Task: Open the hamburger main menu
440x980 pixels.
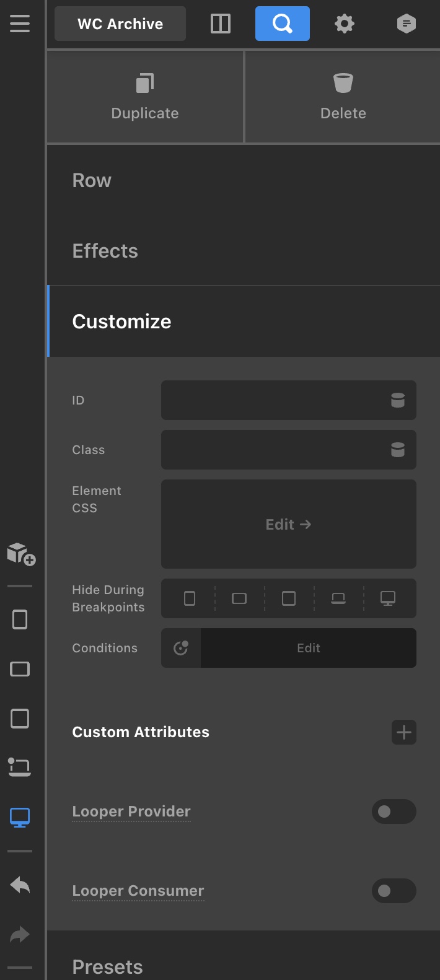Action: point(20,24)
